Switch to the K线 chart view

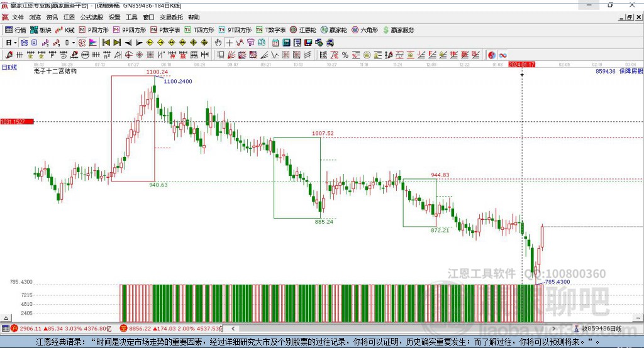point(65,30)
